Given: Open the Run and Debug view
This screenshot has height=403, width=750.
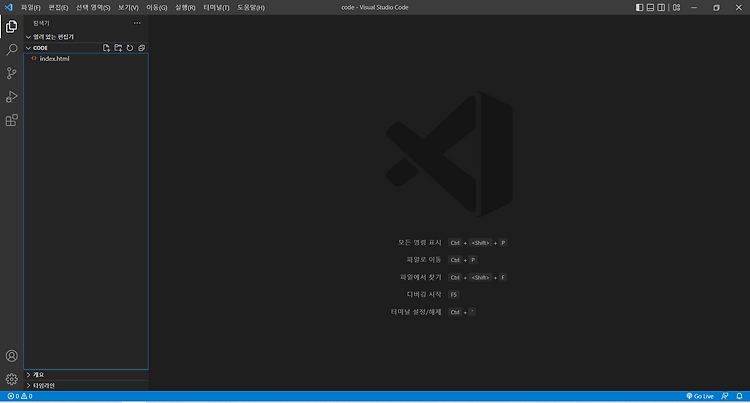Looking at the screenshot, I should click(11, 97).
